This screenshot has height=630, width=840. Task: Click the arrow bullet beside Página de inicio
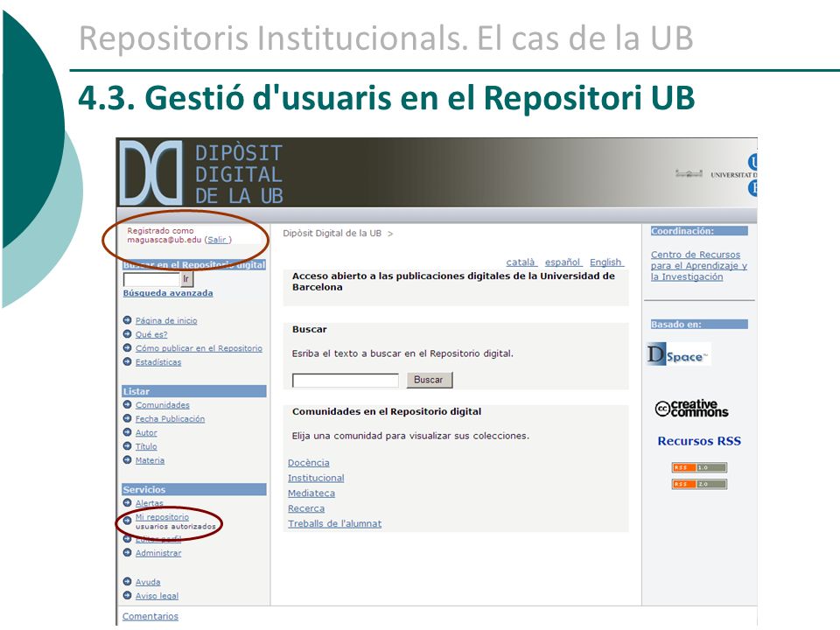click(x=127, y=320)
